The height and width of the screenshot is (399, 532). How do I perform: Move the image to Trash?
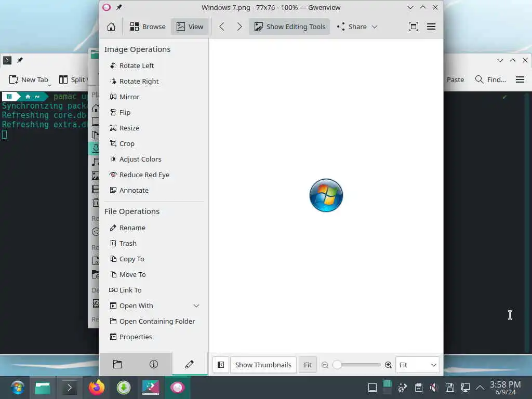point(123,243)
